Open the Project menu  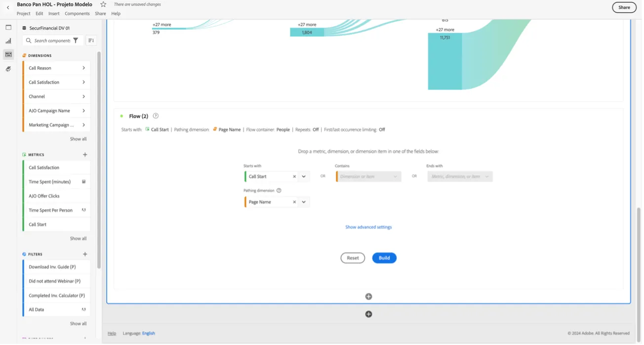24,13
